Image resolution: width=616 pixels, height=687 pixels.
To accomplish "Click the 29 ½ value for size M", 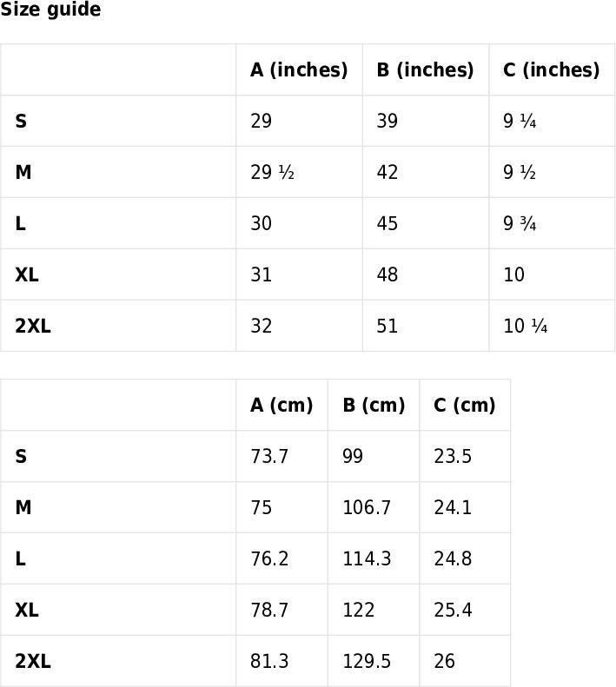I will 272,172.
